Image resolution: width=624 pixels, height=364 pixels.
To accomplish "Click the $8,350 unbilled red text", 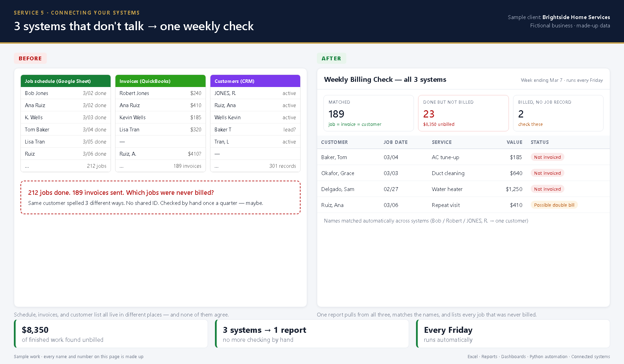I will (439, 124).
